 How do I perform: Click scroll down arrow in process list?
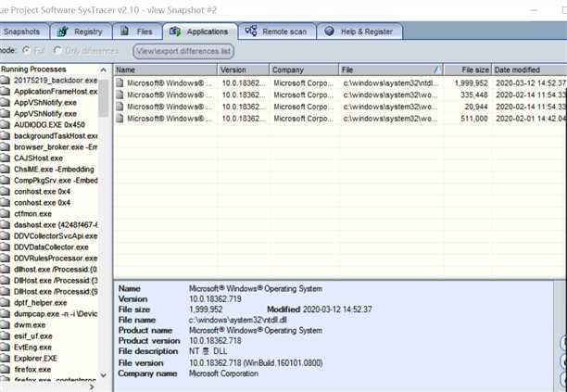(x=103, y=375)
